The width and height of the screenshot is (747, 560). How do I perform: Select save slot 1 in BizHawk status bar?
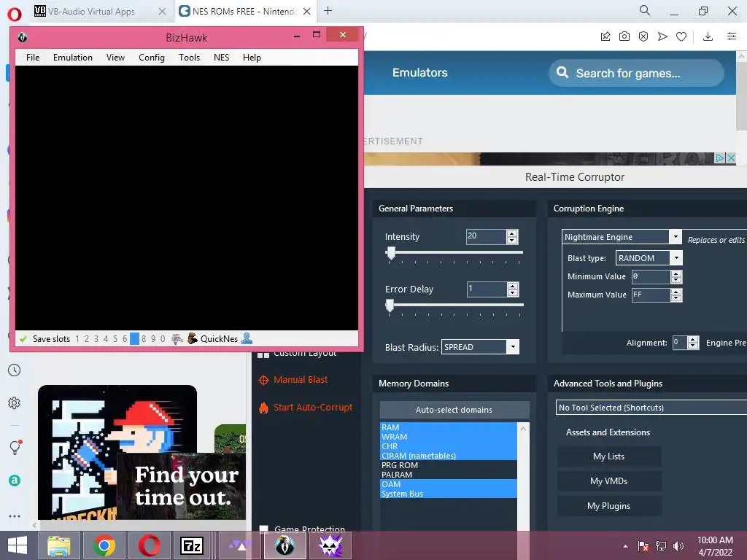[77, 339]
